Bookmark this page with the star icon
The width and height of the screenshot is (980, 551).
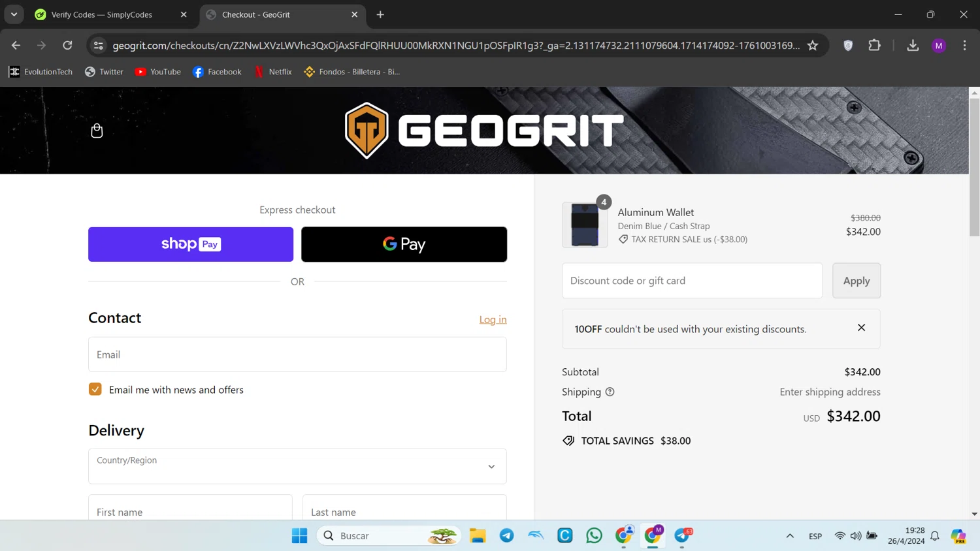click(813, 45)
